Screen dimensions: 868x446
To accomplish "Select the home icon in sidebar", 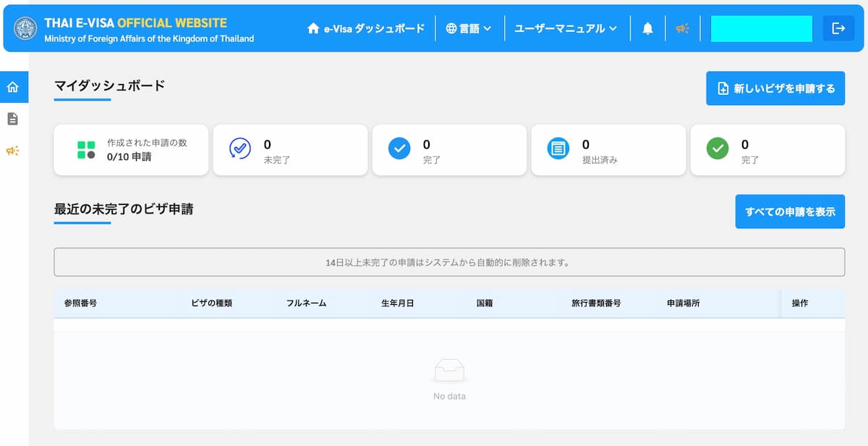I will coord(12,87).
